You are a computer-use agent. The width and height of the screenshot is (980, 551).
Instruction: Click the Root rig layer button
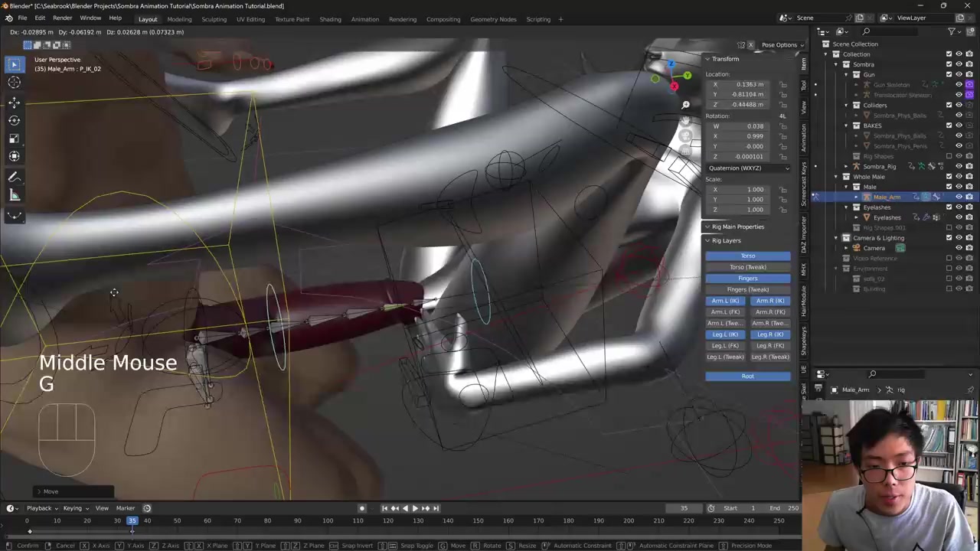[747, 377]
